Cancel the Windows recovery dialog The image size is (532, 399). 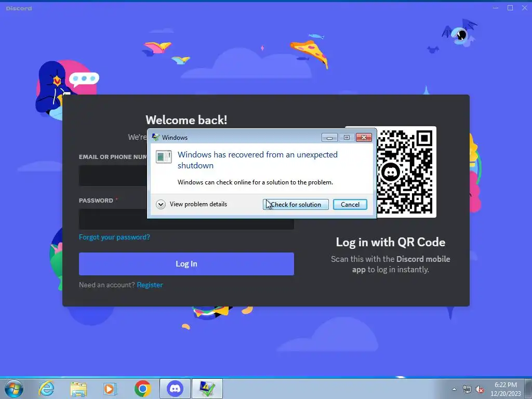click(x=350, y=204)
